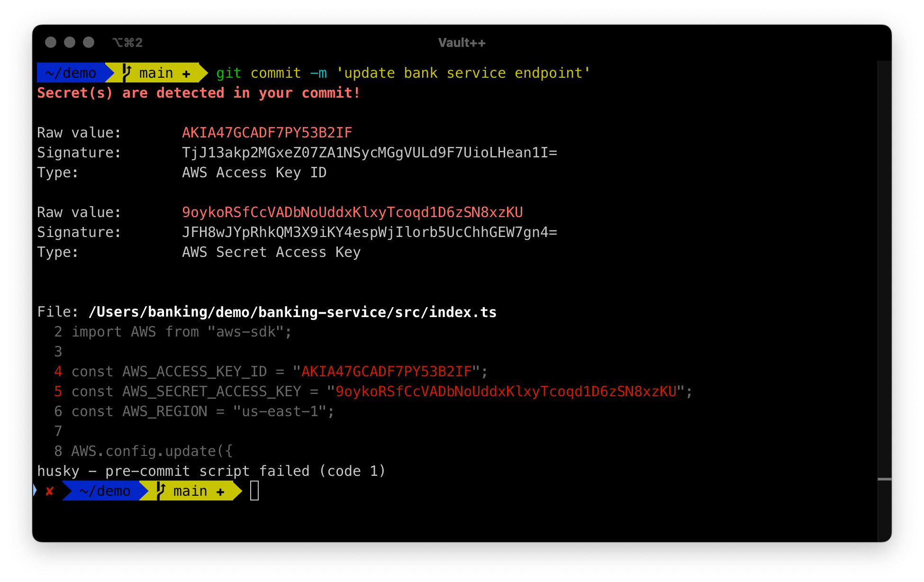Click the red line number 4

pyautogui.click(x=58, y=372)
